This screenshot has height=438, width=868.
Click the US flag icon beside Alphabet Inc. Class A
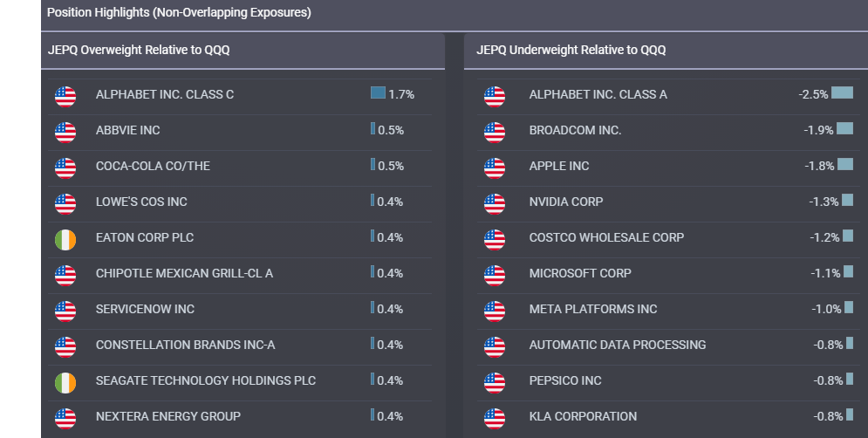[495, 96]
